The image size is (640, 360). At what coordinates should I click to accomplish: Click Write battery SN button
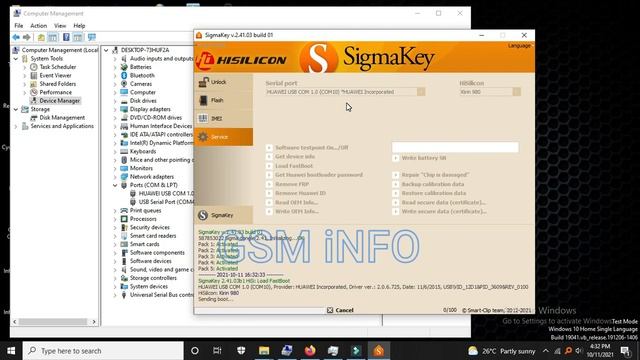tap(419, 158)
